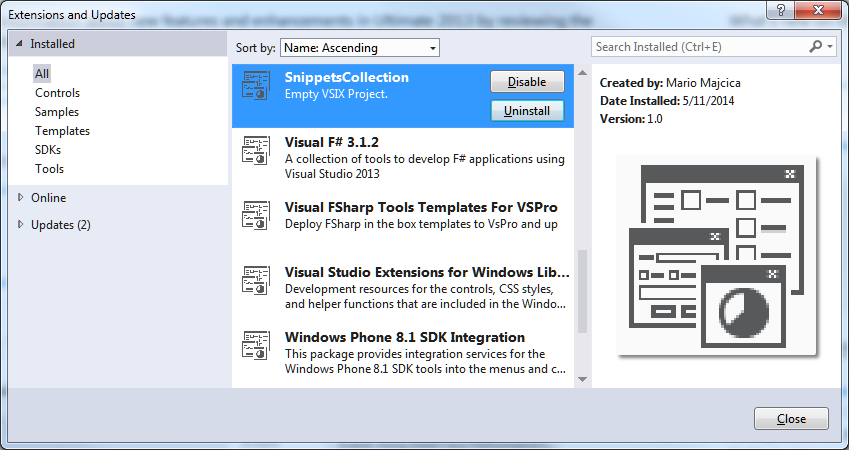Collapse the Installed category
The height and width of the screenshot is (450, 849).
point(19,44)
